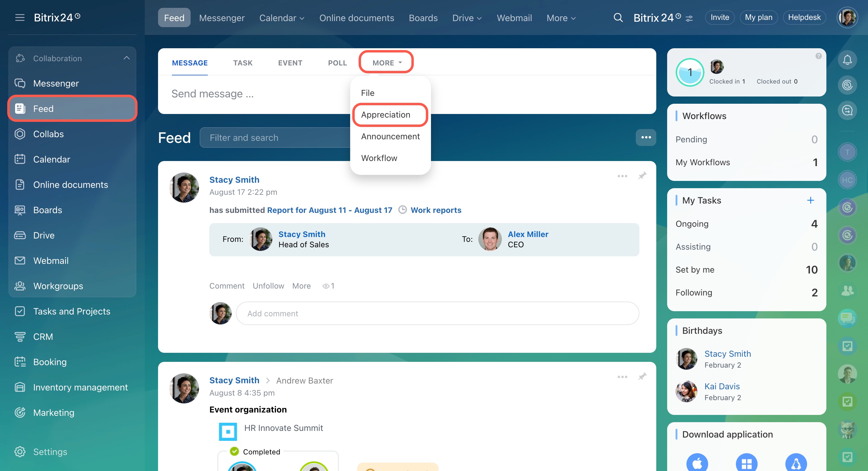868x471 pixels.
Task: Open feed options three-dot button
Action: (646, 138)
